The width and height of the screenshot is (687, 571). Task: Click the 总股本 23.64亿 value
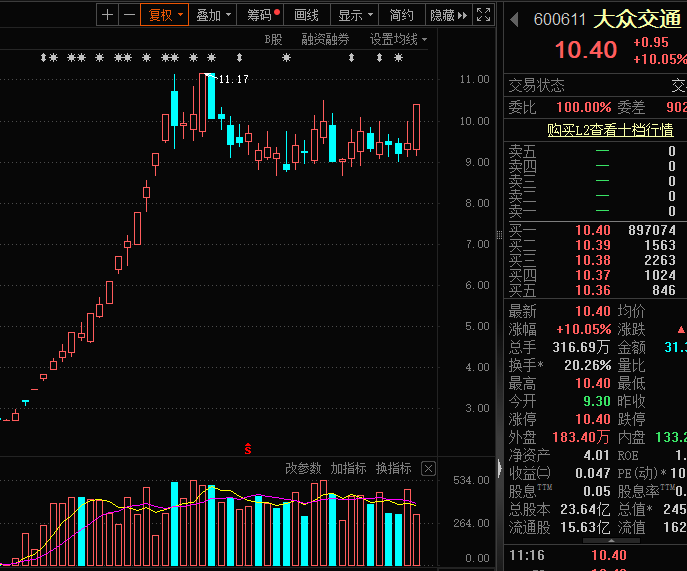(585, 509)
